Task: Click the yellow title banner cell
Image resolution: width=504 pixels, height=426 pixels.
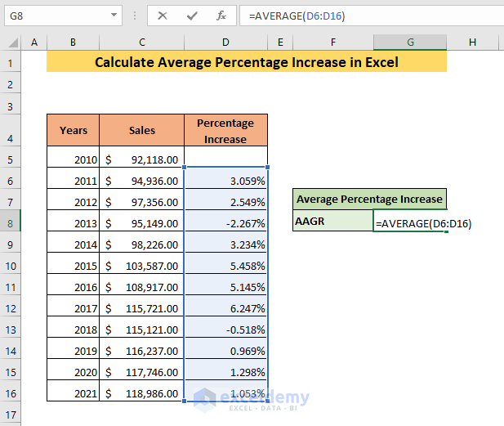Action: [247, 62]
